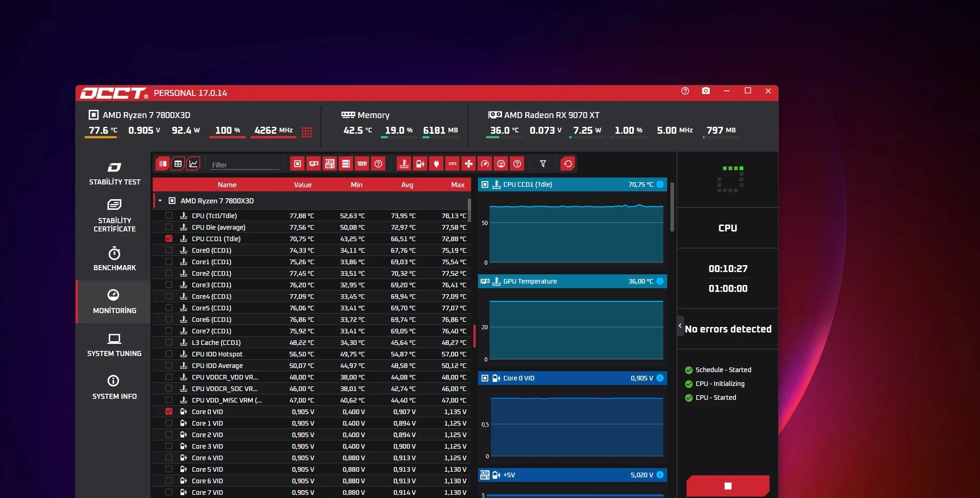Show info for GPU Temperature graph
The width and height of the screenshot is (980, 498).
pos(660,281)
